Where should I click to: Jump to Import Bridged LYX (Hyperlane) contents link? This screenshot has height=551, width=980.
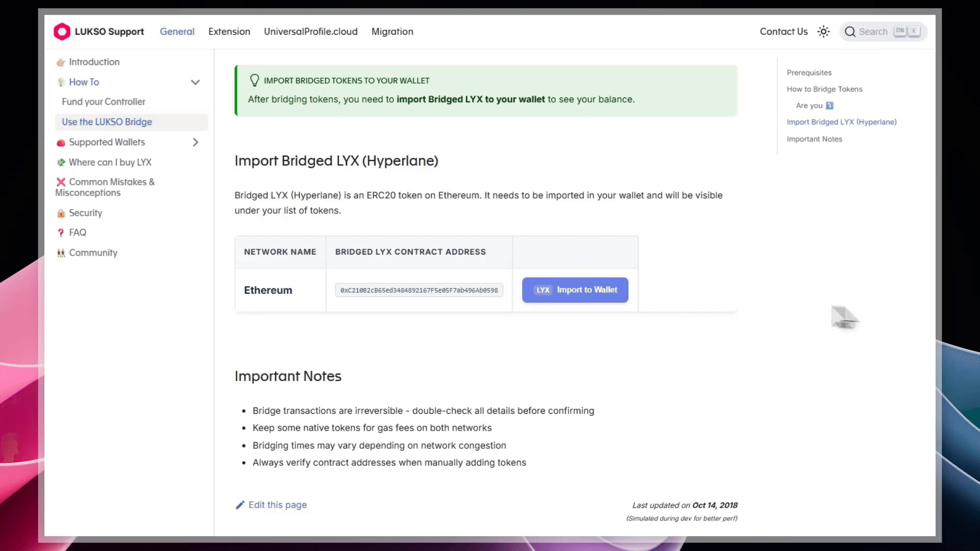(x=841, y=122)
